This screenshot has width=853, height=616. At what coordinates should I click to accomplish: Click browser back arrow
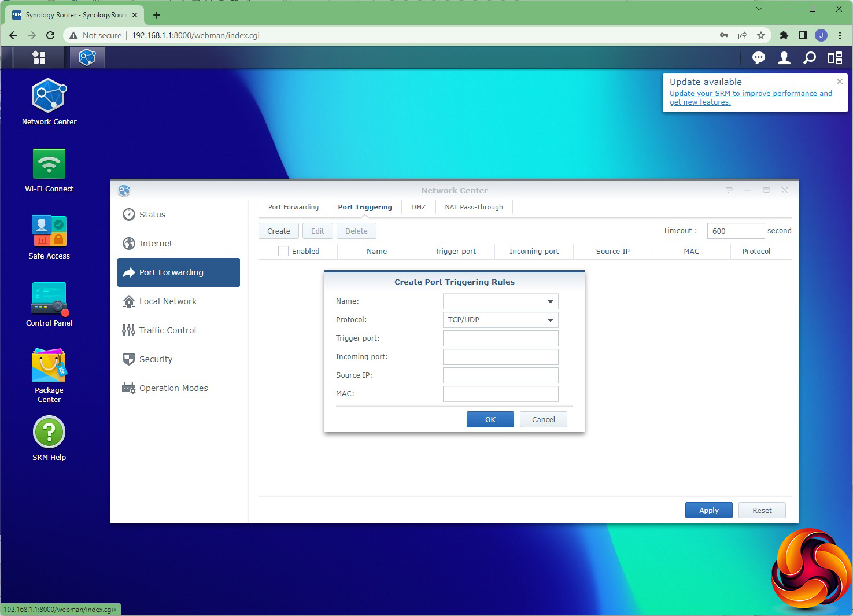coord(13,35)
